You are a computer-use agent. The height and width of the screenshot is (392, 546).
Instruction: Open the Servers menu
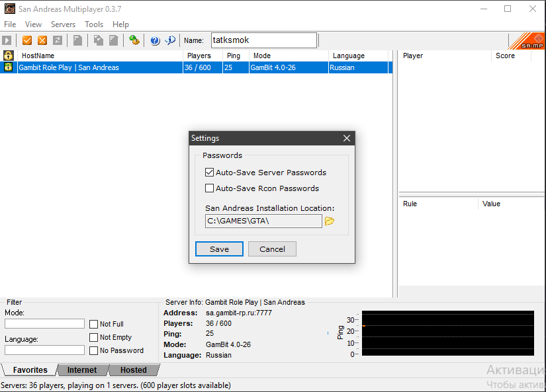(x=63, y=24)
